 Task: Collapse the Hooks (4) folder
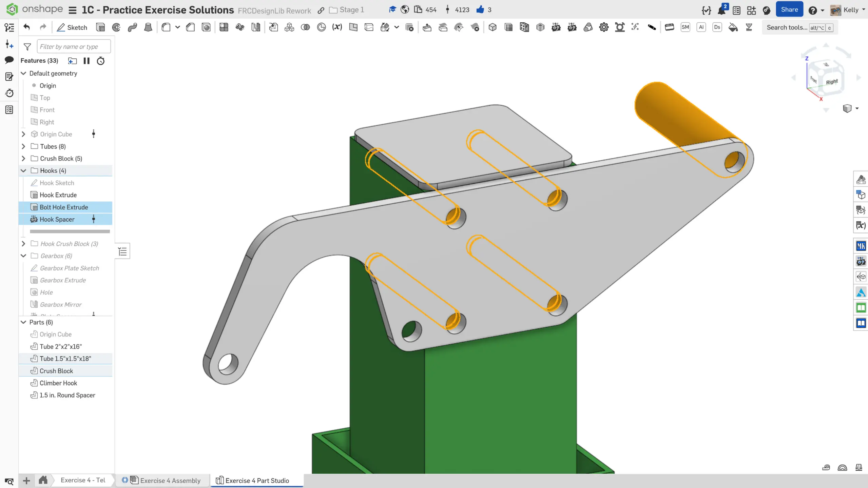[x=23, y=170]
